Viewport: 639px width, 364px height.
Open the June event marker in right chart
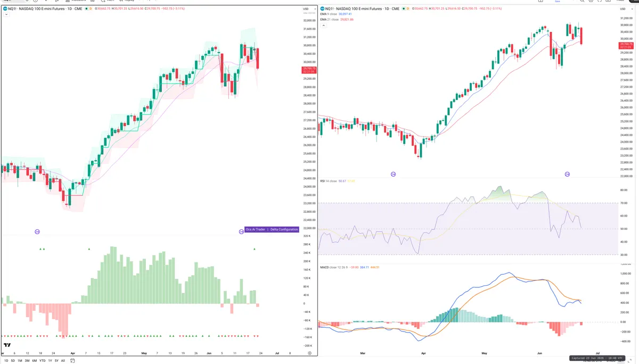click(x=567, y=174)
